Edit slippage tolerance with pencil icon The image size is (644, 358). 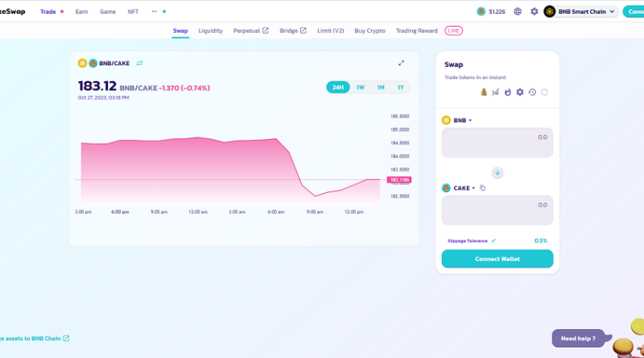point(493,241)
